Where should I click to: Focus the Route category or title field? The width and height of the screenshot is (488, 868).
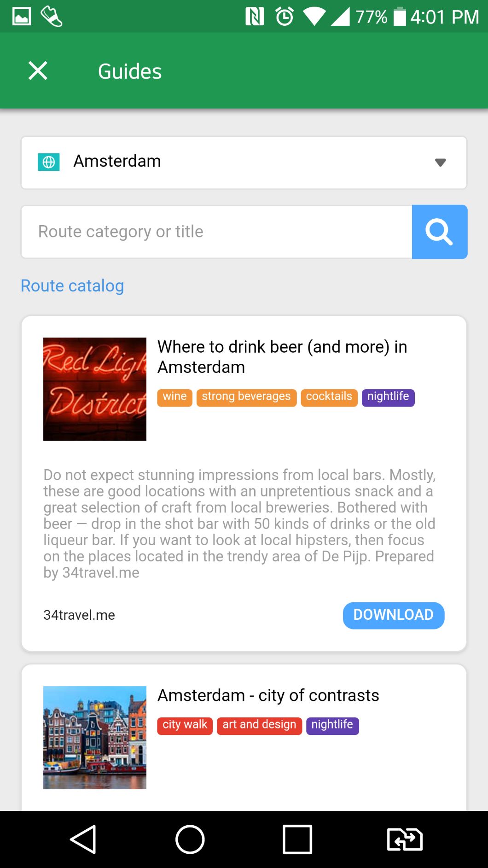pyautogui.click(x=216, y=232)
